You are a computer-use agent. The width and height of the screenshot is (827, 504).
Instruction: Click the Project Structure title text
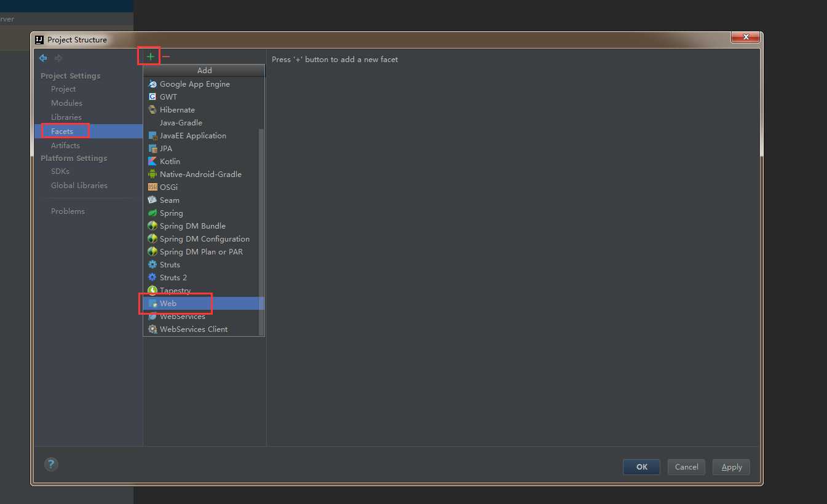(x=77, y=40)
